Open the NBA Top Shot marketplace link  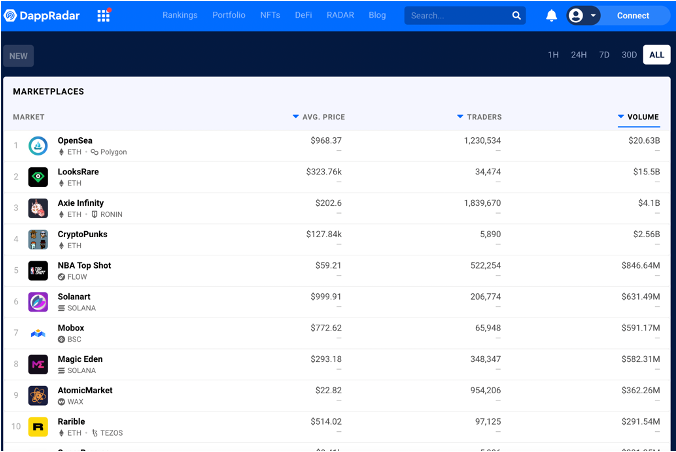(84, 266)
